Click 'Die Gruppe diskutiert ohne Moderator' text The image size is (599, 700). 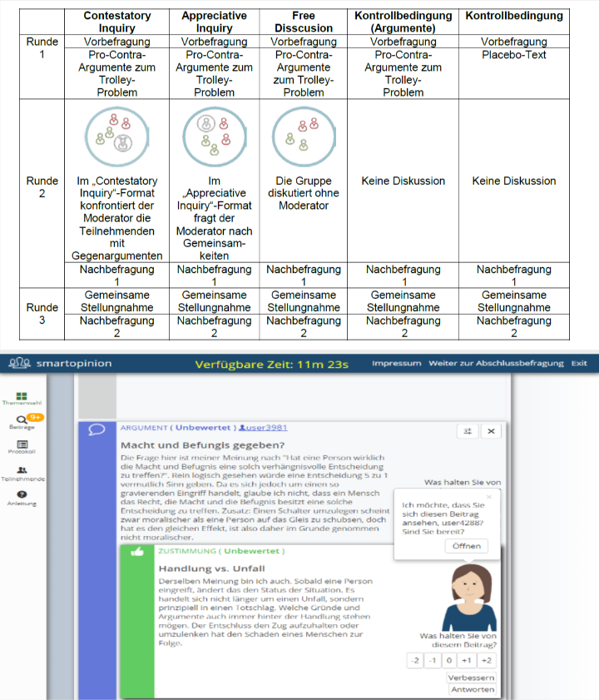click(304, 193)
